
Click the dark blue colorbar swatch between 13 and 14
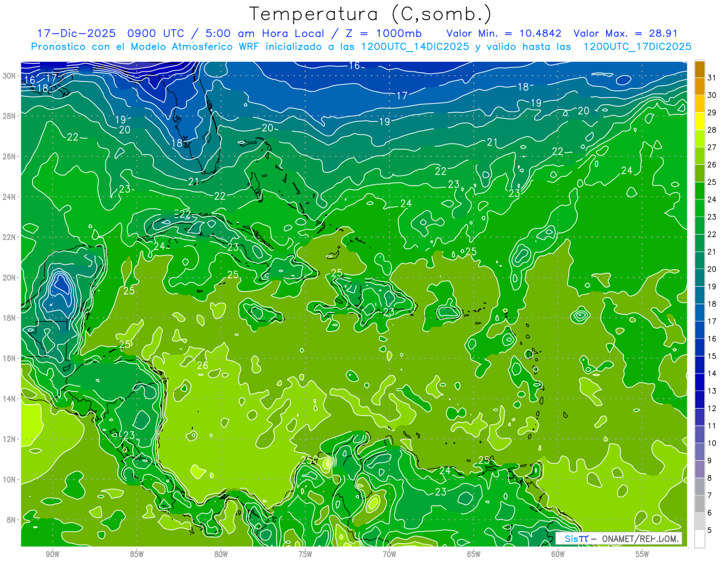[x=699, y=382]
